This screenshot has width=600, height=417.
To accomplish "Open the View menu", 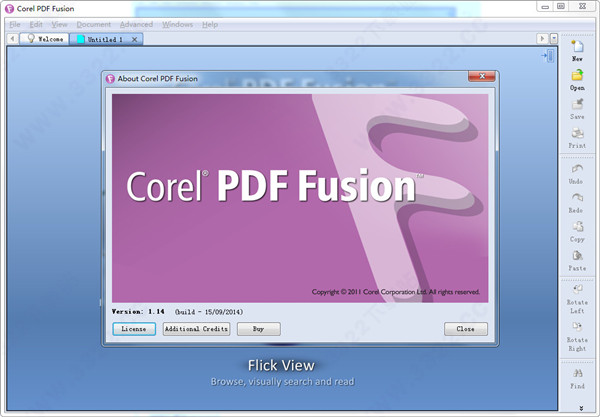I will click(59, 24).
